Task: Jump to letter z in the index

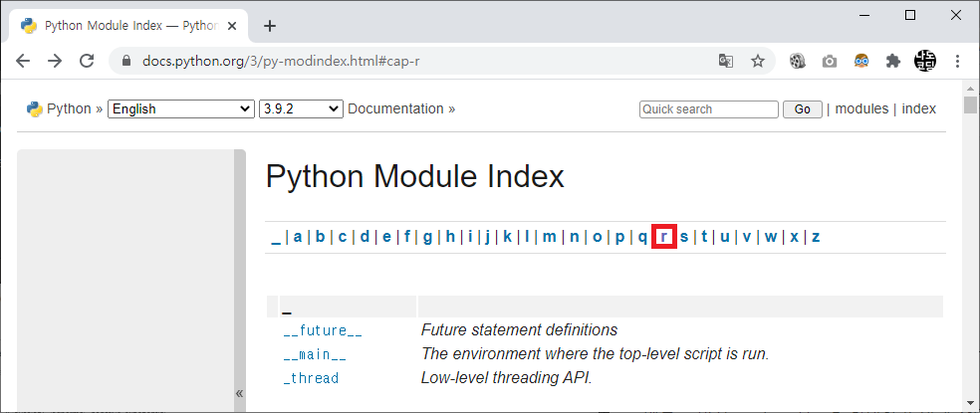Action: 816,237
